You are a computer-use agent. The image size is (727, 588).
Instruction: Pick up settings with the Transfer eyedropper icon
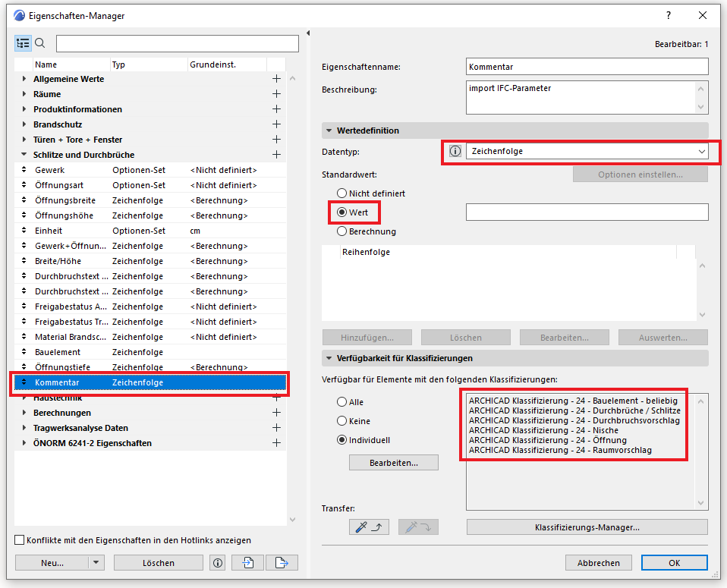[x=369, y=527]
